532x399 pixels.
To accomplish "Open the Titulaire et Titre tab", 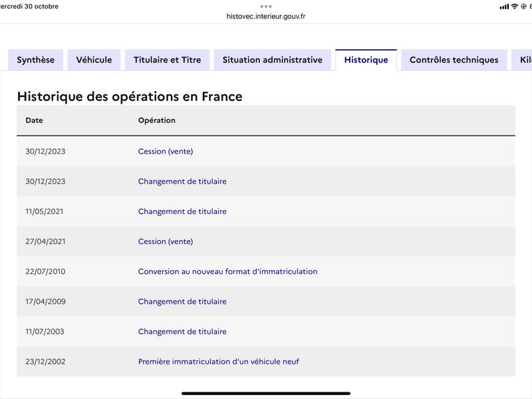I will tap(168, 60).
